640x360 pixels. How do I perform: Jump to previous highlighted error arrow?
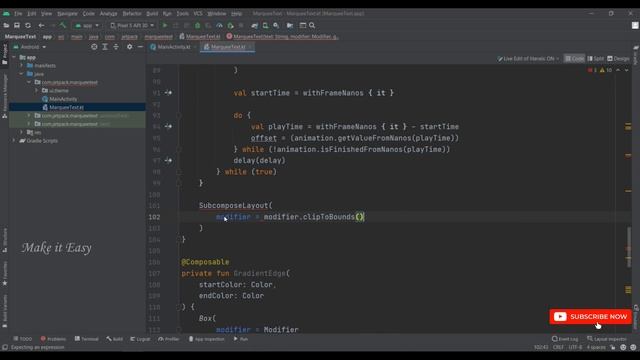(618, 70)
